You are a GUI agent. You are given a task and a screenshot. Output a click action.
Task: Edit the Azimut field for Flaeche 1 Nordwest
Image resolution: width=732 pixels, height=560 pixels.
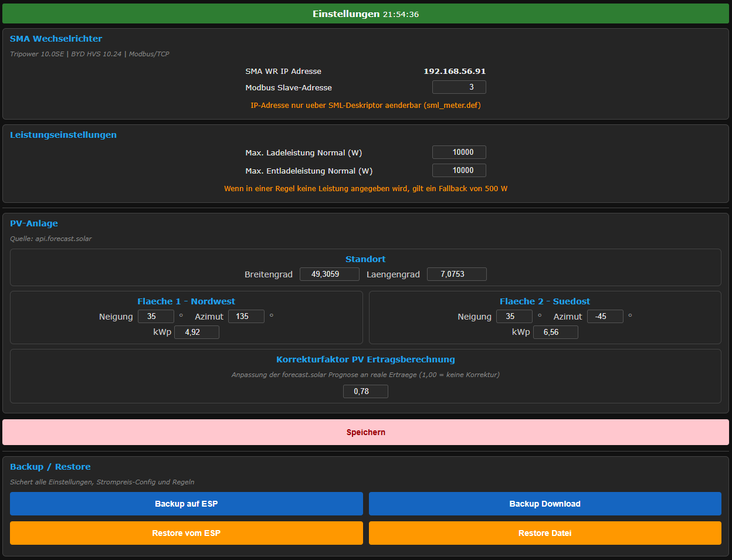[x=246, y=317]
